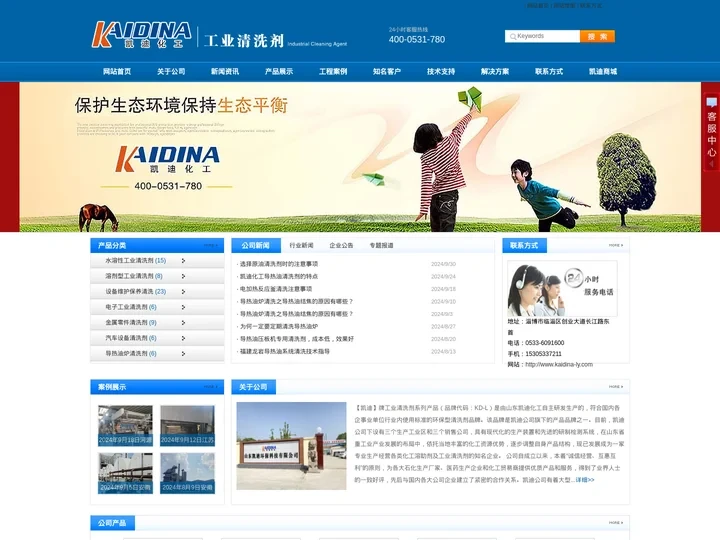The height and width of the screenshot is (540, 720).
Task: Expand the 水溶性工业清洗剂 category arrow
Action: [x=183, y=261]
